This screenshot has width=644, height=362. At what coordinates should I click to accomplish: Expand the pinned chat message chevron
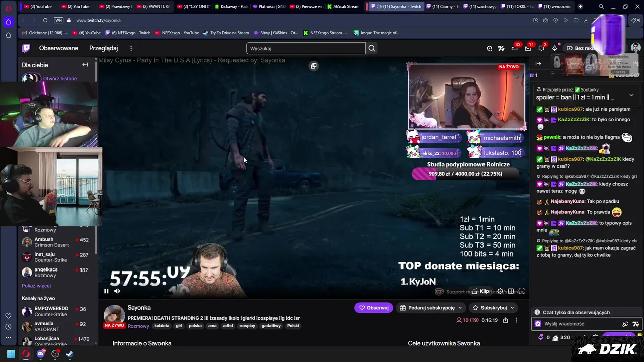click(x=631, y=95)
